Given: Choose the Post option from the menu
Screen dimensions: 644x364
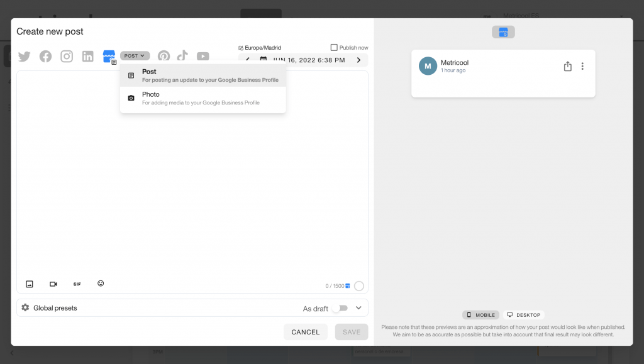Looking at the screenshot, I should pos(203,75).
